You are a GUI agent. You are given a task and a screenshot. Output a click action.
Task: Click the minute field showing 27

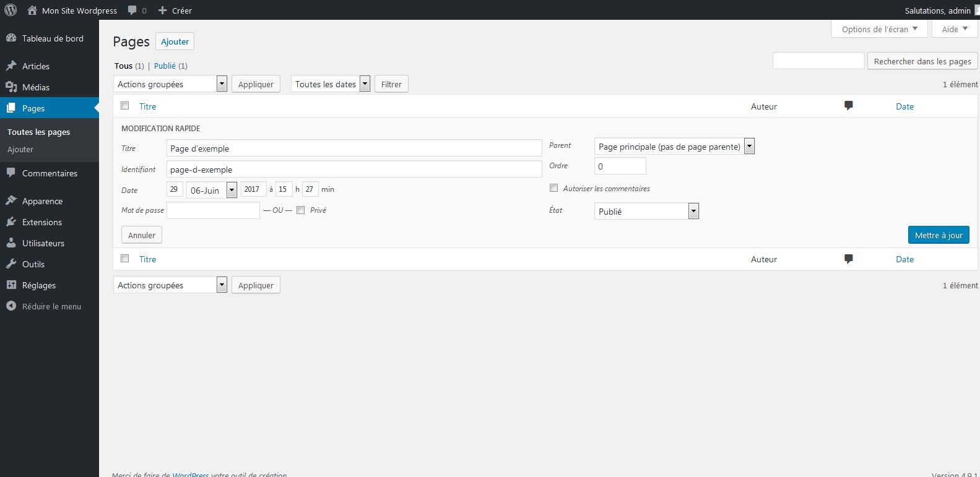[x=310, y=189]
